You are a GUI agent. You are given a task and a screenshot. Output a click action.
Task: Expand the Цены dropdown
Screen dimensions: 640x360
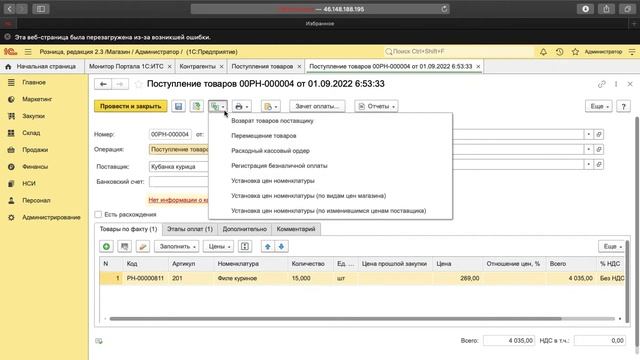(218, 247)
